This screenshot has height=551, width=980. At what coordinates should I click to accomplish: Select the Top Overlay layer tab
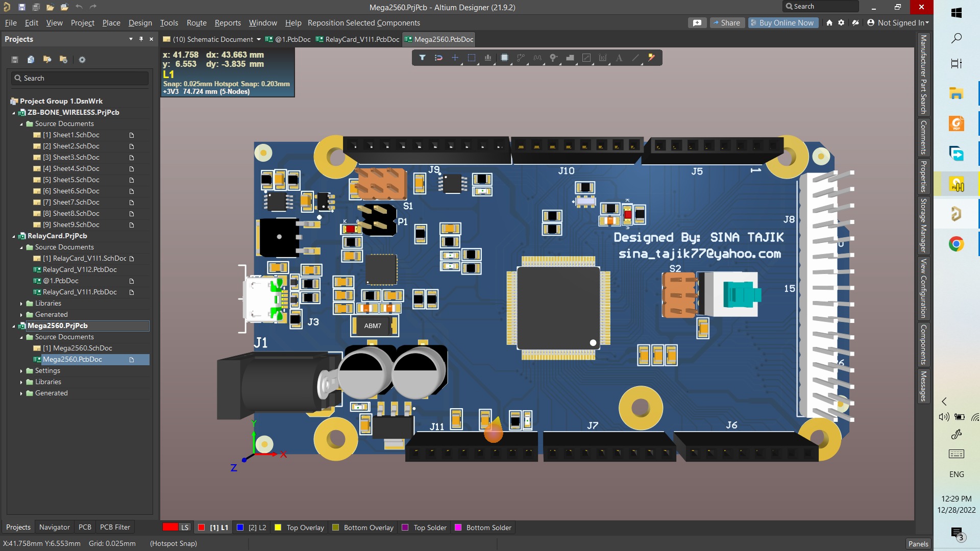click(305, 527)
